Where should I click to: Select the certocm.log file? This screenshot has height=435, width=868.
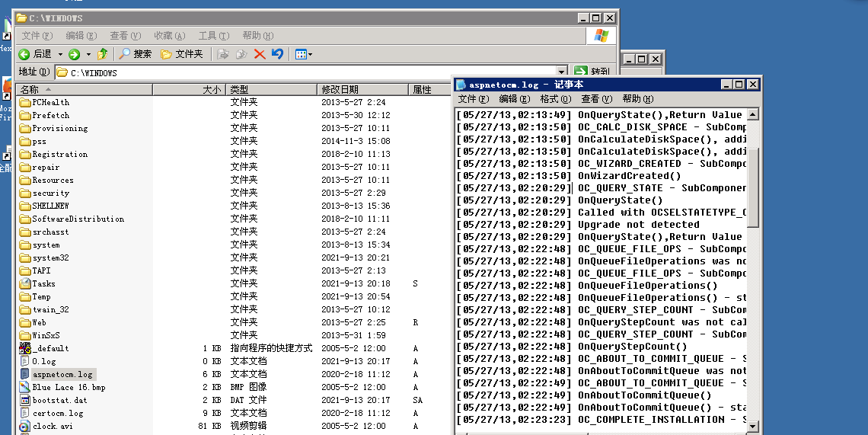[x=52, y=413]
